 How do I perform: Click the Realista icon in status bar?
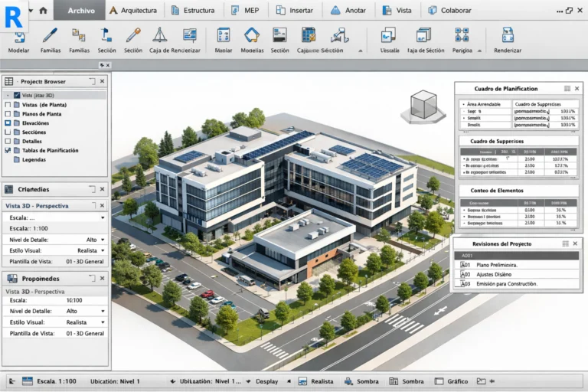point(302,381)
